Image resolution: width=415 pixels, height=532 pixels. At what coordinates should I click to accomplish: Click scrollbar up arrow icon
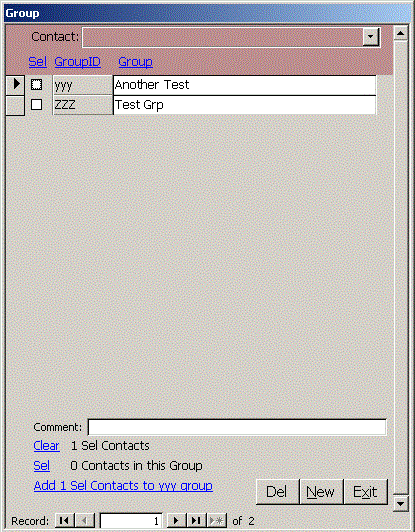401,33
